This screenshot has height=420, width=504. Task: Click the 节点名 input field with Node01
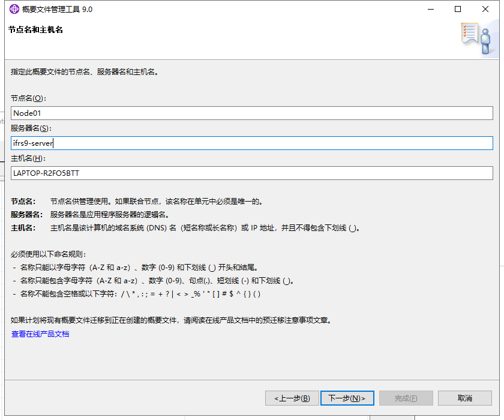(x=251, y=113)
